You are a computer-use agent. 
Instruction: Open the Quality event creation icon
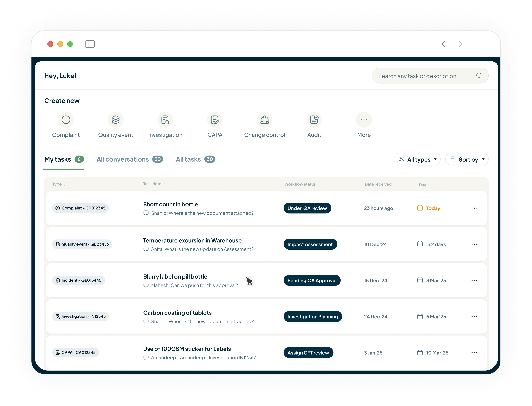(116, 120)
